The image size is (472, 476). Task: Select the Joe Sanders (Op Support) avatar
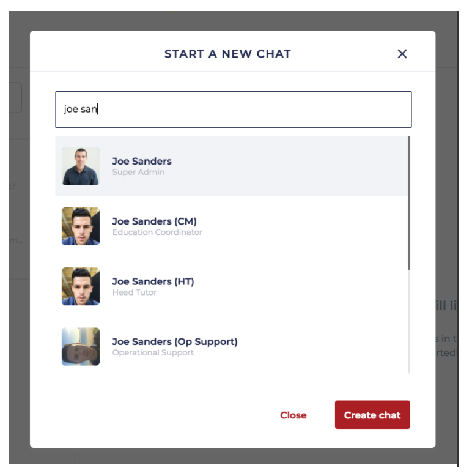pos(81,346)
